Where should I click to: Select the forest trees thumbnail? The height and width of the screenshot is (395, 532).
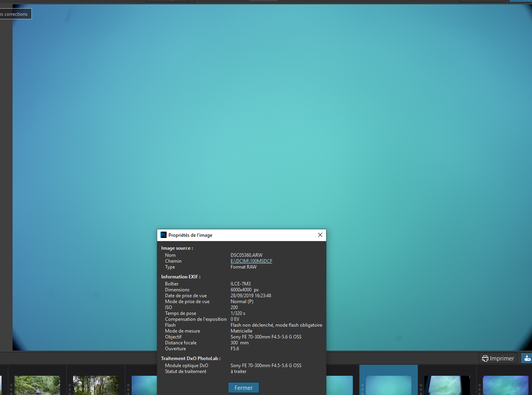(x=96, y=385)
